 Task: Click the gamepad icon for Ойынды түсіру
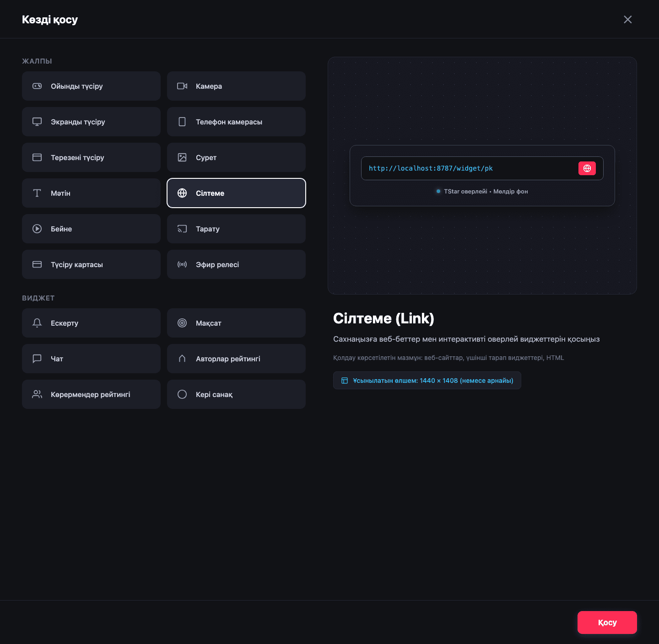37,86
